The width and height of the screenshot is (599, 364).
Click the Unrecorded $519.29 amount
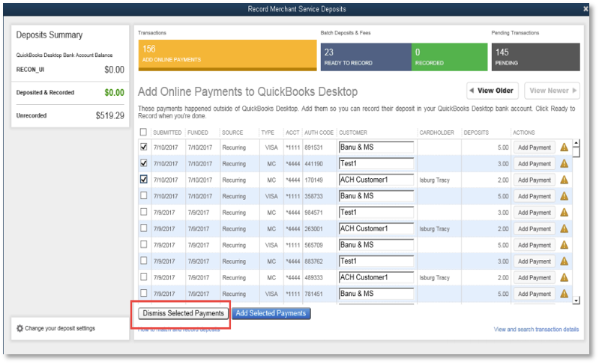point(110,115)
